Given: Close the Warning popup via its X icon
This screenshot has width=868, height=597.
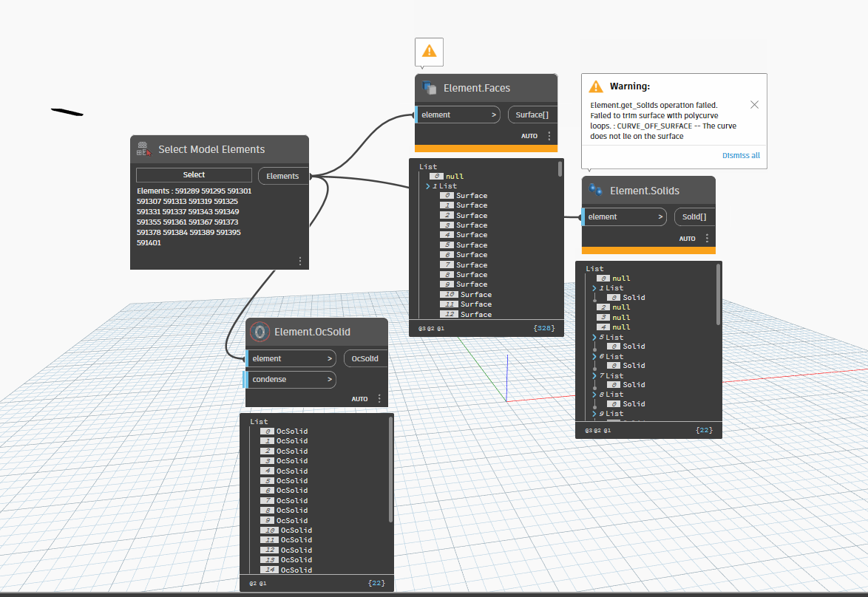Looking at the screenshot, I should pos(754,104).
